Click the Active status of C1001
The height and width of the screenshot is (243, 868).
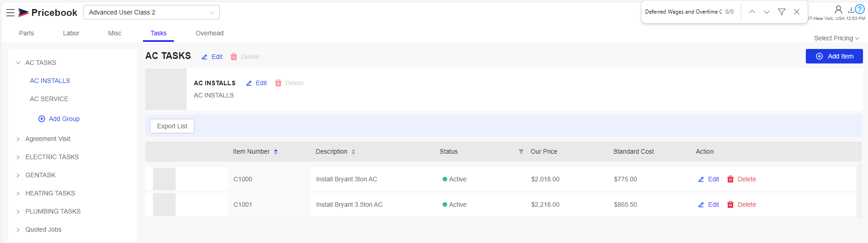(x=454, y=204)
